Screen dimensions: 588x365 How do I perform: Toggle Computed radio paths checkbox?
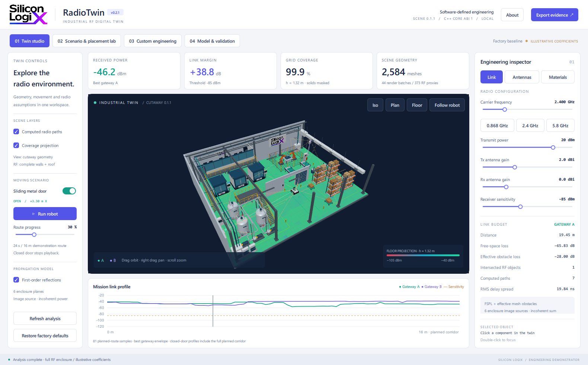tap(16, 131)
